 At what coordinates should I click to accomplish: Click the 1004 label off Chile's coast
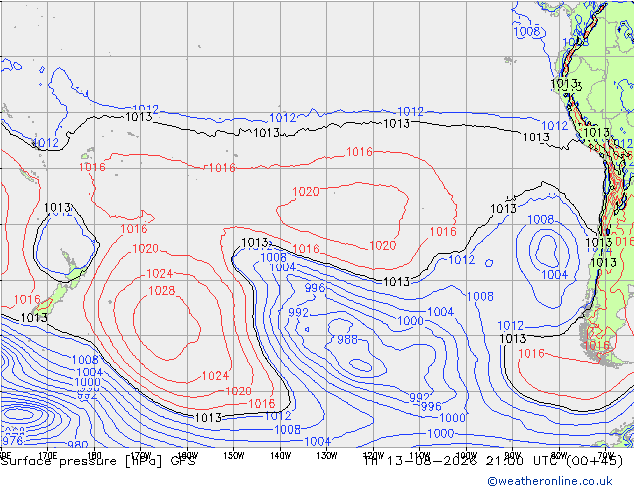pyautogui.click(x=554, y=275)
